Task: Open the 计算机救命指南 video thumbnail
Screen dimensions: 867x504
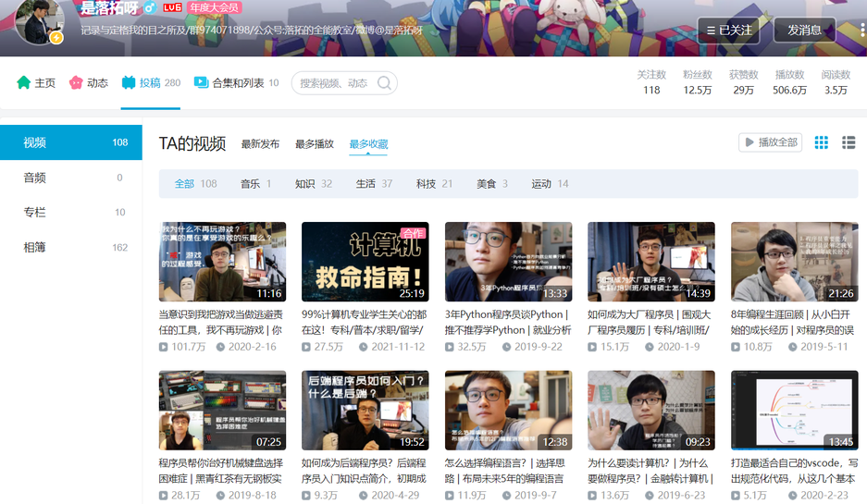Action: [365, 262]
